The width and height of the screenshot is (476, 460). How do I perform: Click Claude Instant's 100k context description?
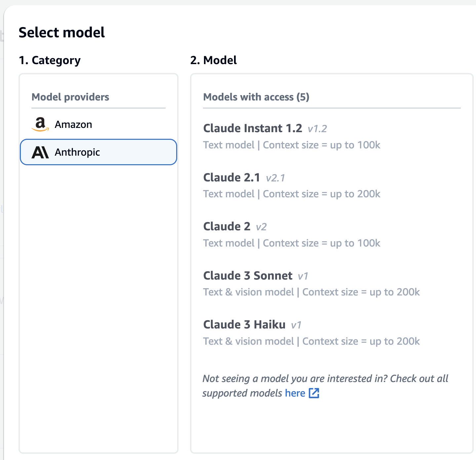click(292, 145)
